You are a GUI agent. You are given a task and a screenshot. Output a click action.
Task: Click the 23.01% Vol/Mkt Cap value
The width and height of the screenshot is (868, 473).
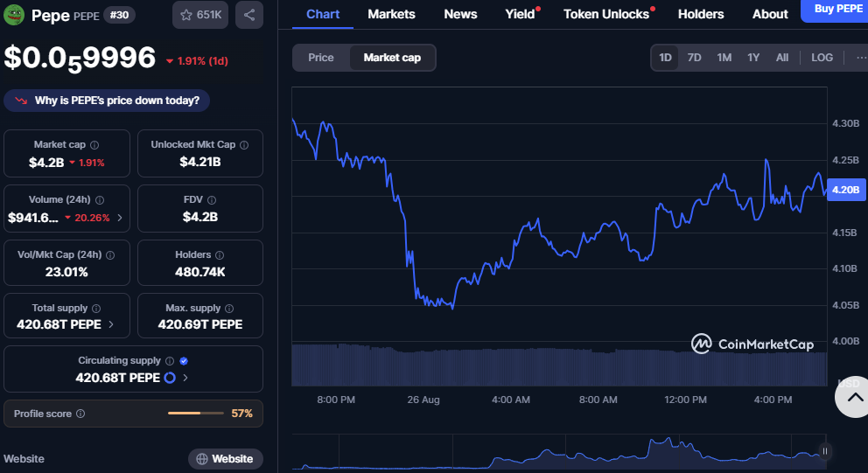coord(66,272)
